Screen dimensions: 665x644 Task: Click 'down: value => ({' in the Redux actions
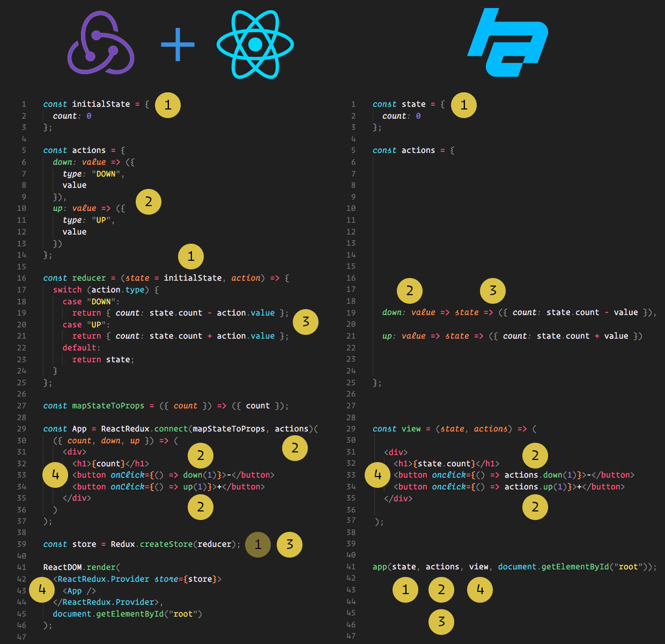pos(93,162)
